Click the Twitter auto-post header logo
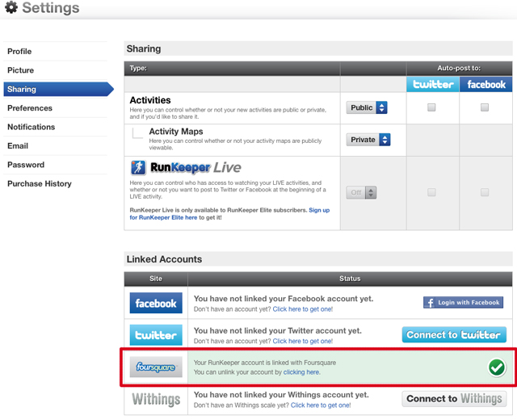 point(433,84)
